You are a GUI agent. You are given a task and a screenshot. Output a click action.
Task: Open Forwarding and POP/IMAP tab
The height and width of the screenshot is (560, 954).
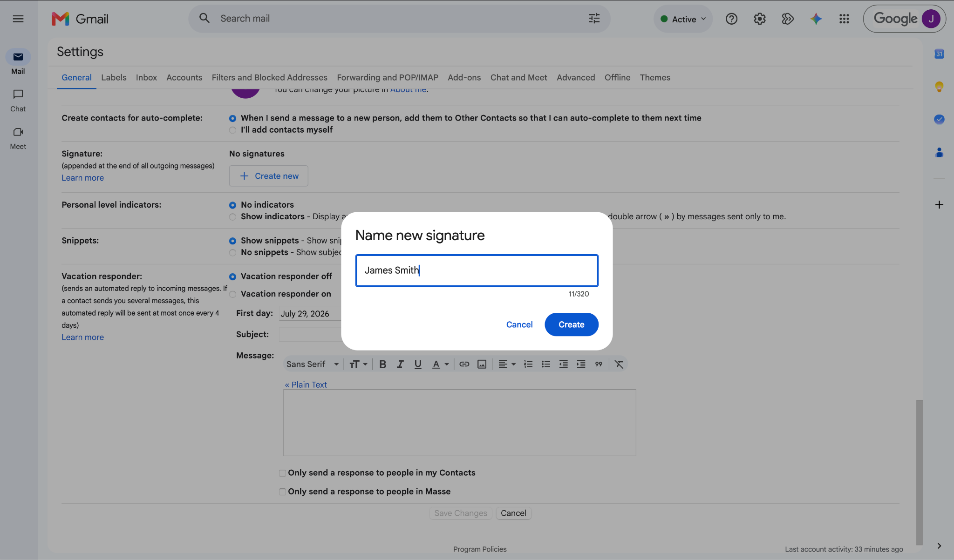[388, 77]
